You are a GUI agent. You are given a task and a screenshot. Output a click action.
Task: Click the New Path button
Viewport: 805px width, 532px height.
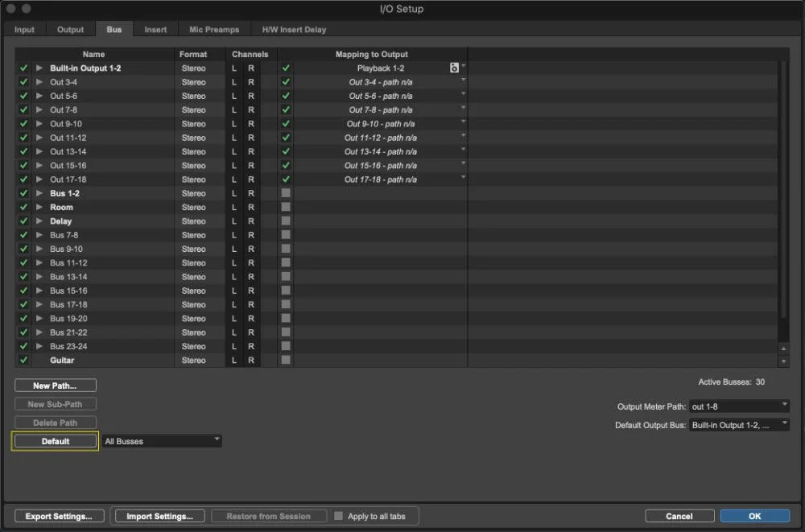[55, 385]
